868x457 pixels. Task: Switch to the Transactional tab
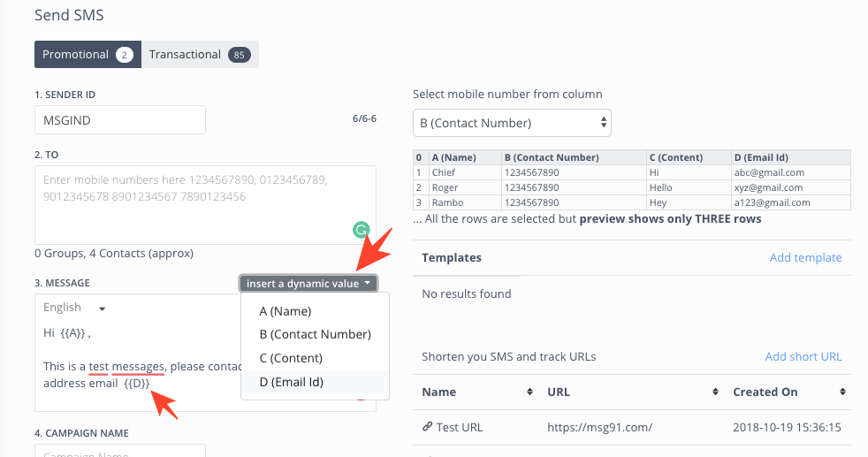click(x=200, y=54)
